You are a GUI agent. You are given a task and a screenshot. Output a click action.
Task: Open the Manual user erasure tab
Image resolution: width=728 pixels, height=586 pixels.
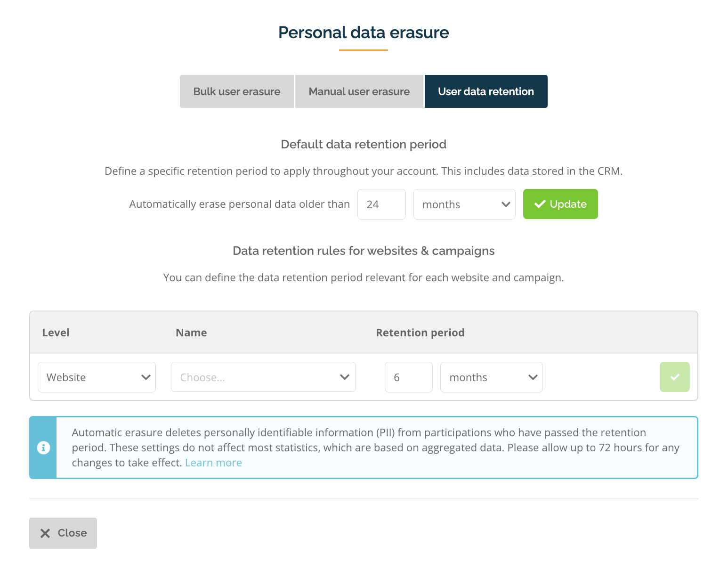[x=359, y=91]
